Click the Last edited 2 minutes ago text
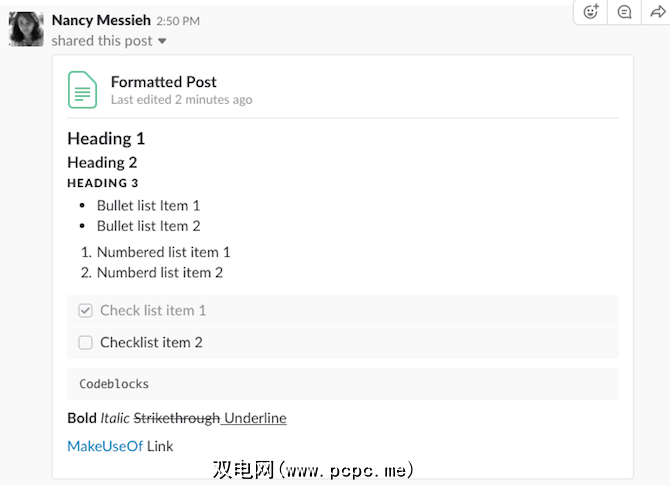This screenshot has height=493, width=670. tap(181, 100)
